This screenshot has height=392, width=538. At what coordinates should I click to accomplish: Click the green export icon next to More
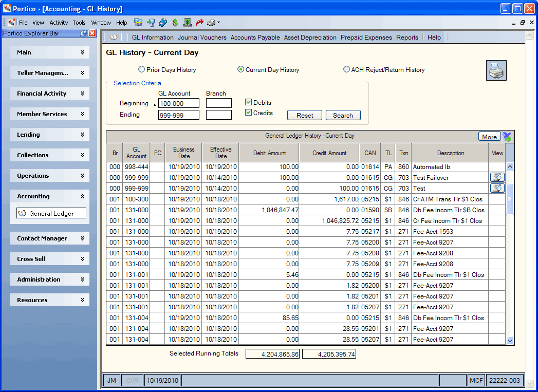[x=507, y=137]
